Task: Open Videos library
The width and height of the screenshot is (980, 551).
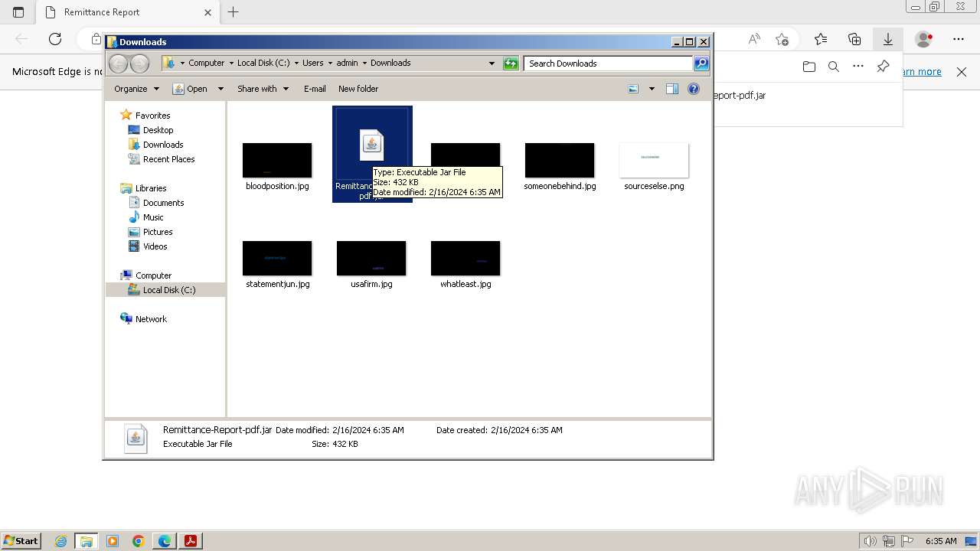Action: (x=155, y=246)
